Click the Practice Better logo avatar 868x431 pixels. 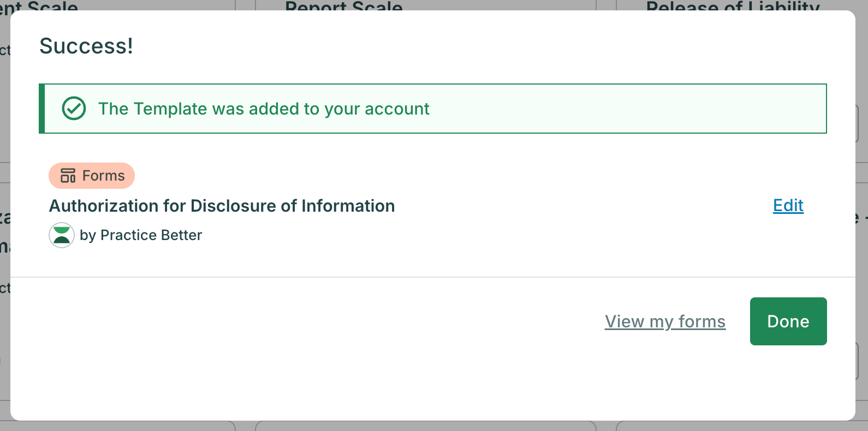(62, 235)
